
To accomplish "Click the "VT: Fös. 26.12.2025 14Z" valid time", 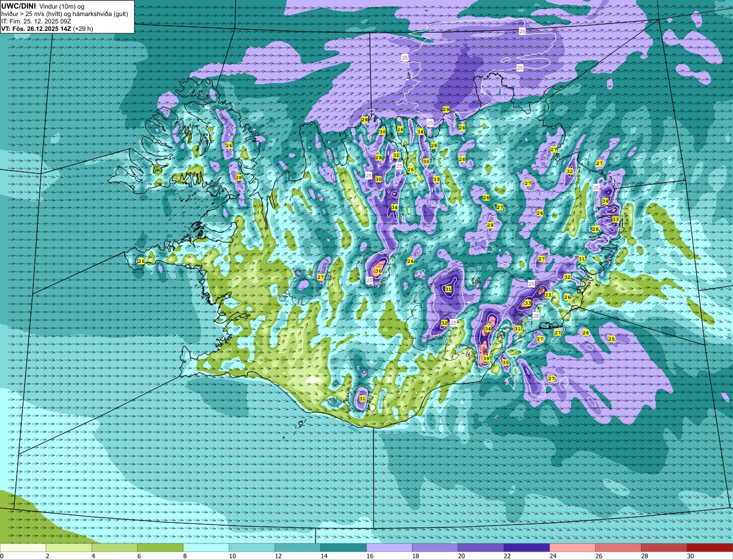I will pyautogui.click(x=36, y=29).
